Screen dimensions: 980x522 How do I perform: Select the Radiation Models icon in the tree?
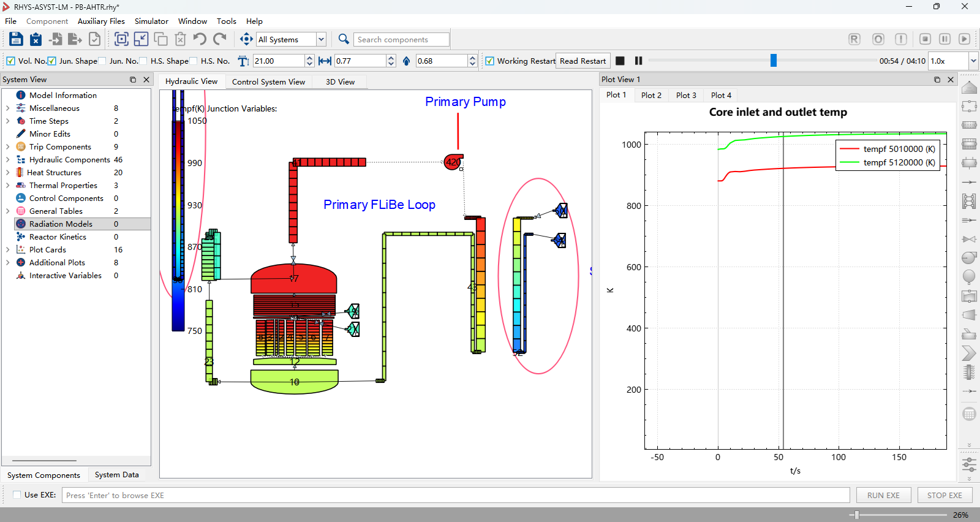point(21,224)
